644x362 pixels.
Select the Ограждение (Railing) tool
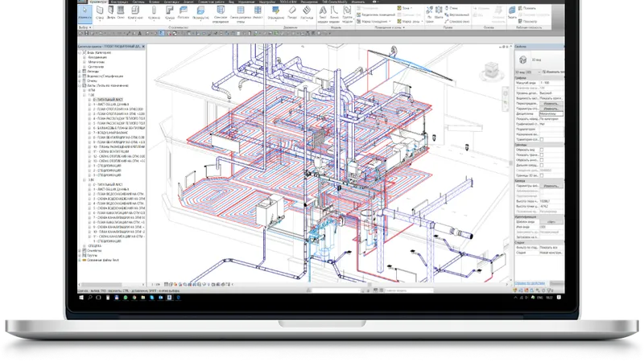[x=275, y=13]
